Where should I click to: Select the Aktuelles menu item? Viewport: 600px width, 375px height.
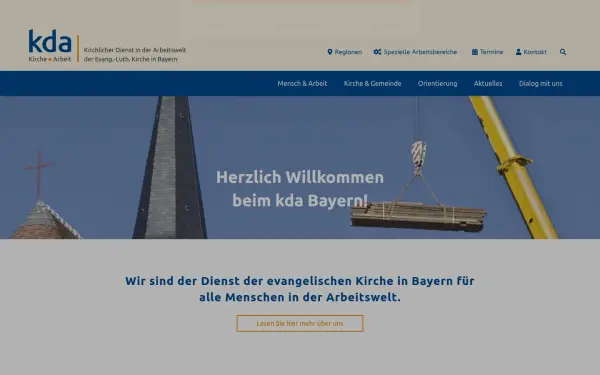(x=488, y=83)
